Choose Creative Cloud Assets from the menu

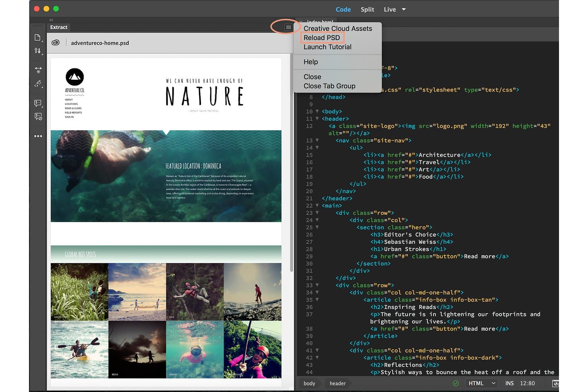pos(338,29)
